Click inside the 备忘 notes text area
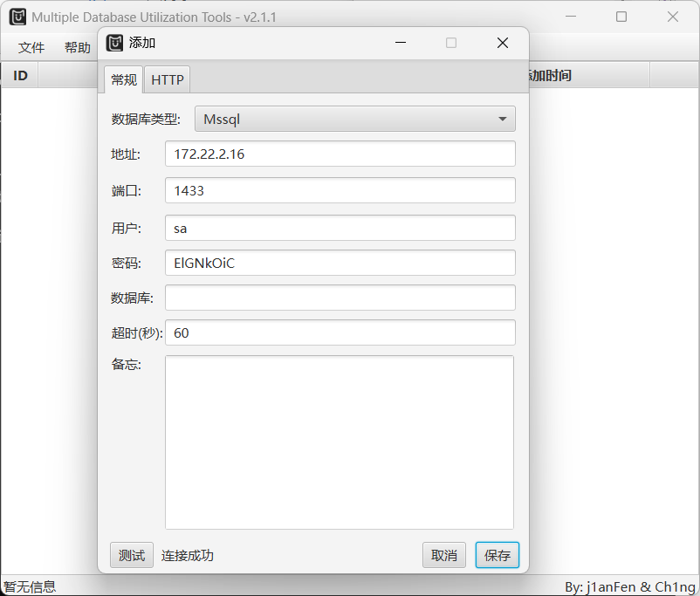This screenshot has width=700, height=596. 340,442
